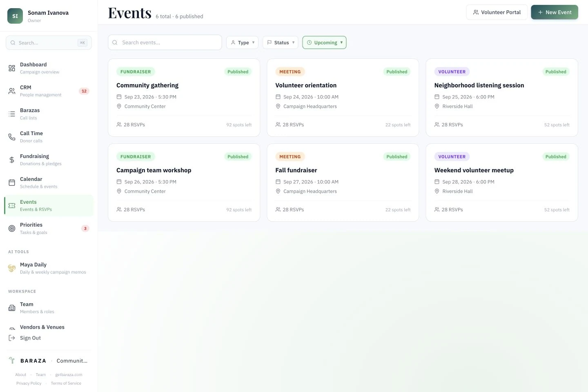Click the CRM people icon
The image size is (588, 392).
[x=12, y=91]
